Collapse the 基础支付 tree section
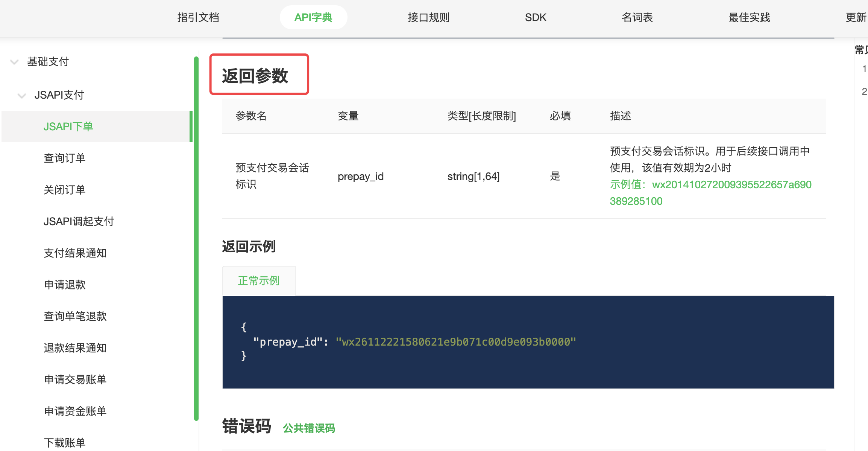Viewport: 868px width, 451px height. (x=47, y=62)
